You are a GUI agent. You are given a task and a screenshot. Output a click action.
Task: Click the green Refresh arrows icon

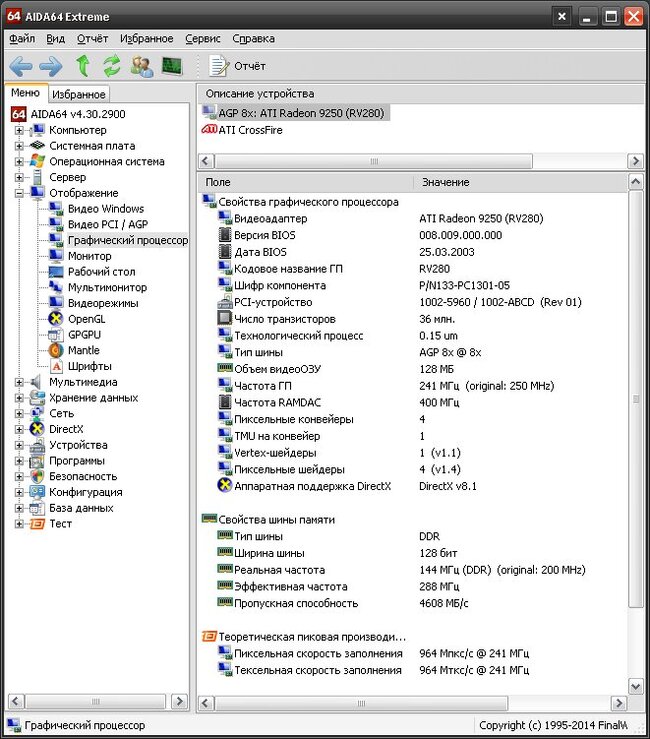pyautogui.click(x=112, y=66)
